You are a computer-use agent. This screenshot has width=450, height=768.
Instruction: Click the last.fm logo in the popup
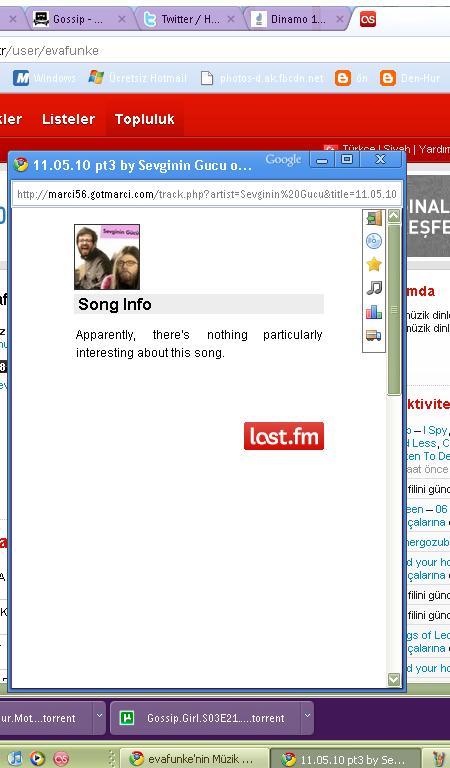284,436
